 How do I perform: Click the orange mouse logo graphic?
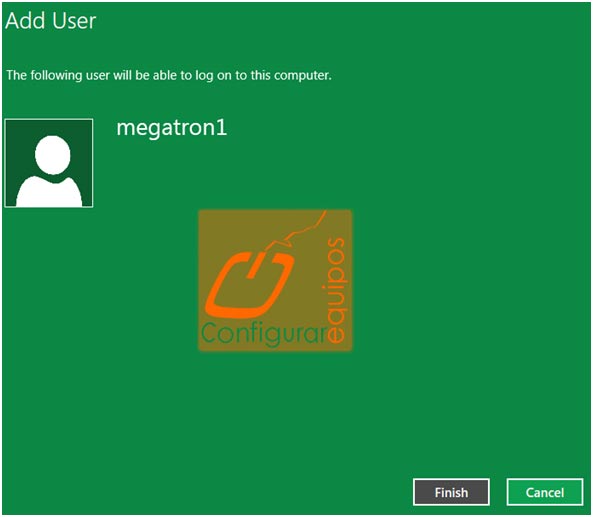tap(250, 284)
